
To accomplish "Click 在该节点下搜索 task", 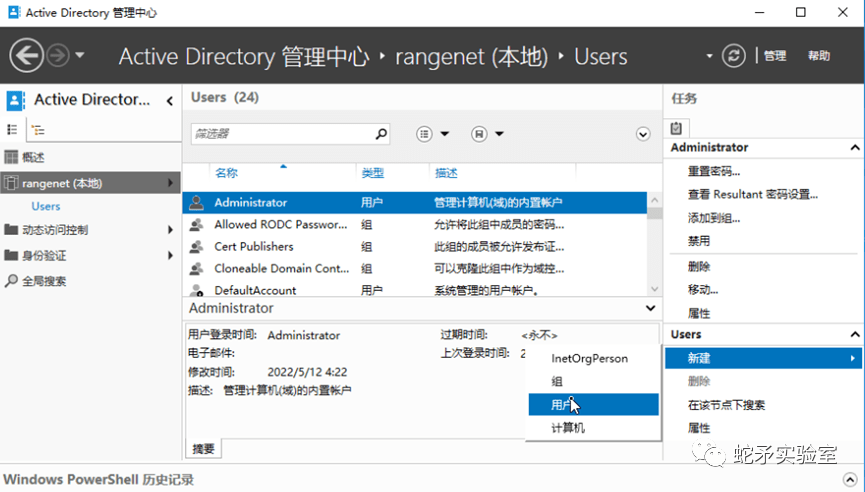I will pyautogui.click(x=726, y=405).
